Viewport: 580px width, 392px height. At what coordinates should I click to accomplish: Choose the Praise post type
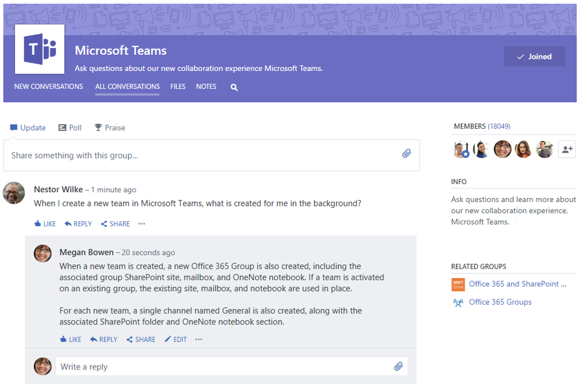coord(110,128)
